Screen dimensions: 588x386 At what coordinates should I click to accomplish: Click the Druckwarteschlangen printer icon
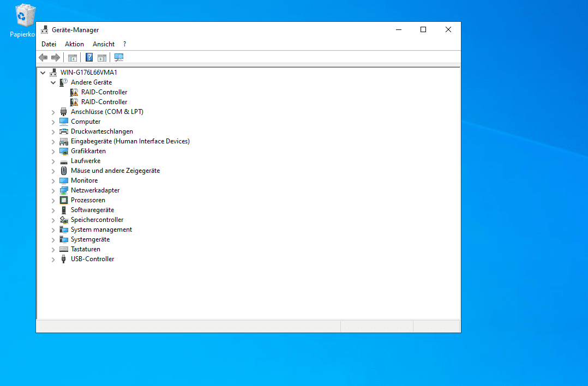64,131
